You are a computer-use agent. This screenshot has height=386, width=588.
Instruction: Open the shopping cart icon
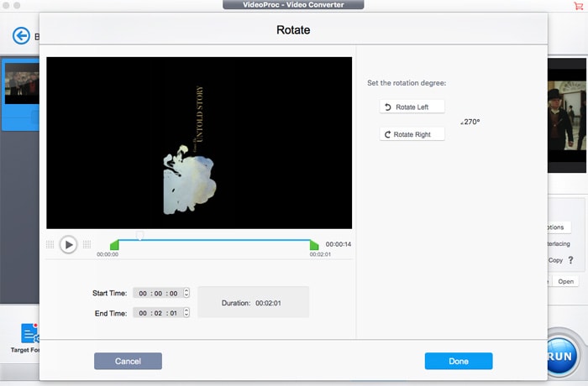(578, 6)
